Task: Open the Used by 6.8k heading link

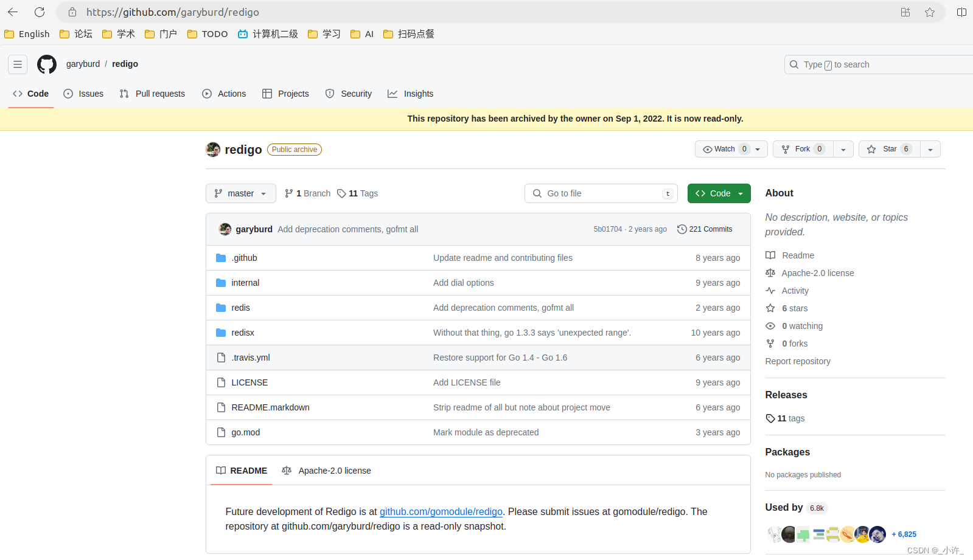Action: pyautogui.click(x=796, y=508)
